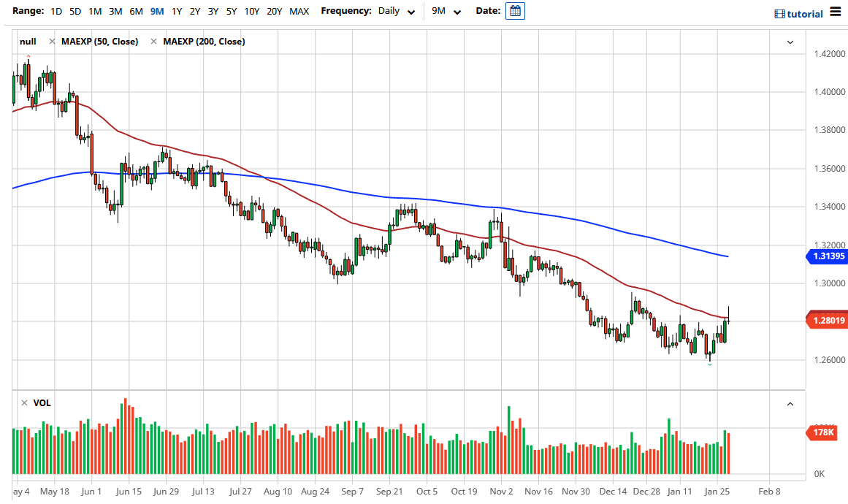Expand the VOL volume panel
Viewport: 848px width, 504px height.
[x=790, y=403]
